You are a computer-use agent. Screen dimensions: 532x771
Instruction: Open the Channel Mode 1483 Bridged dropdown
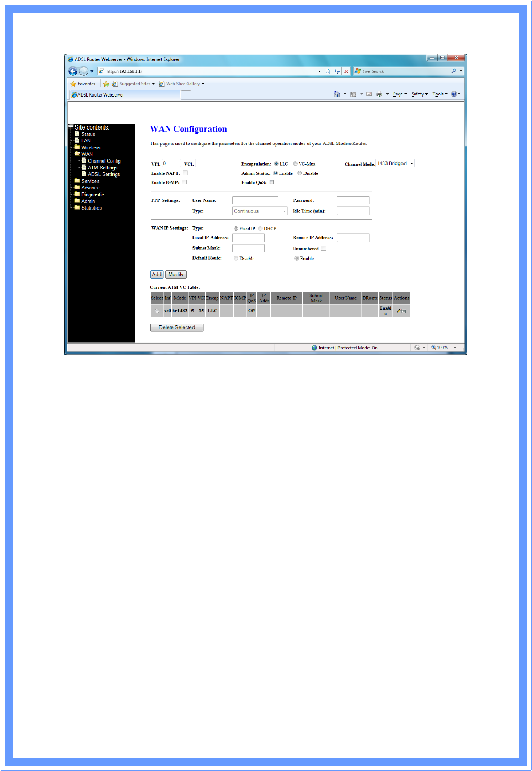coord(395,163)
